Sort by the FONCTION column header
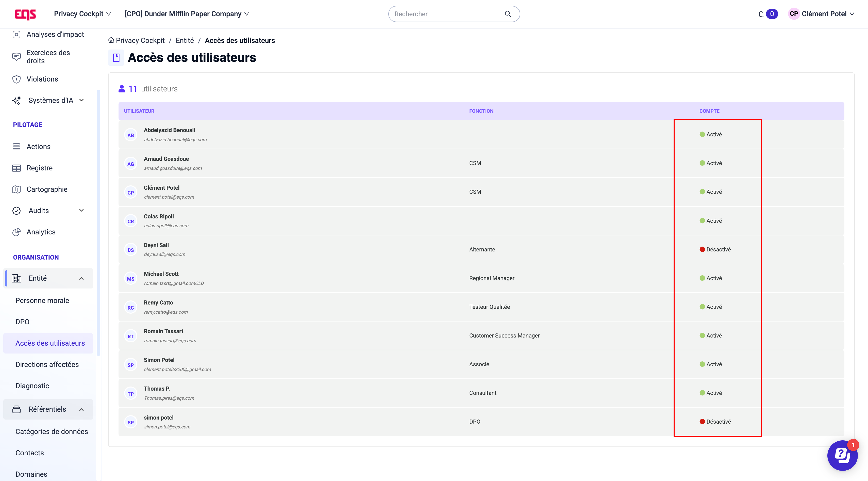This screenshot has width=868, height=481. 481,111
